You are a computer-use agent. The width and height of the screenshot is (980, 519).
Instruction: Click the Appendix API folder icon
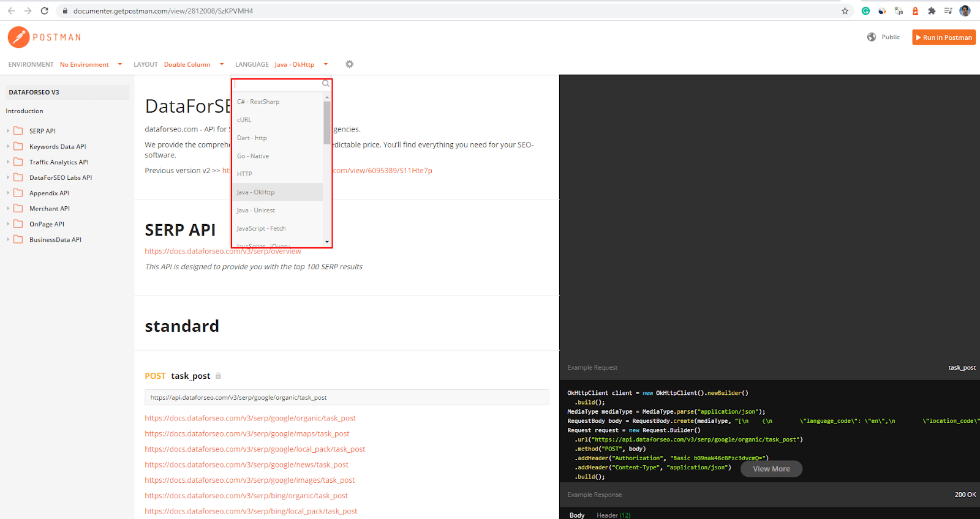pyautogui.click(x=18, y=193)
